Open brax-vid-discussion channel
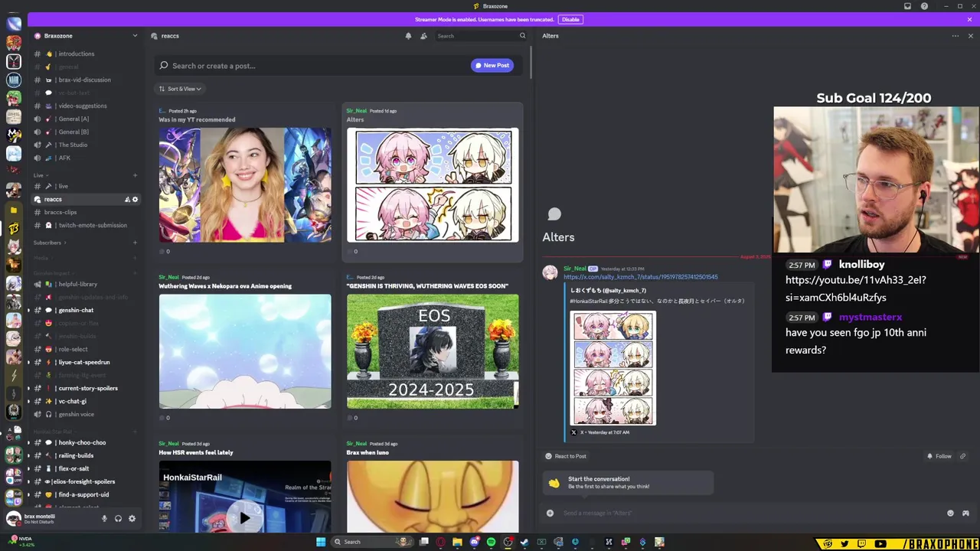980x551 pixels. tap(86, 80)
